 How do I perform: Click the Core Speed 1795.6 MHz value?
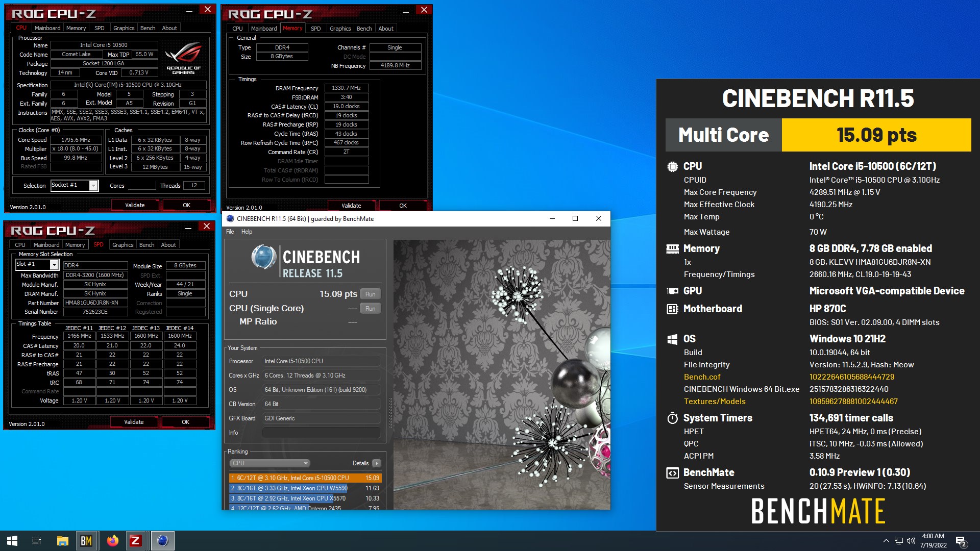coord(76,140)
